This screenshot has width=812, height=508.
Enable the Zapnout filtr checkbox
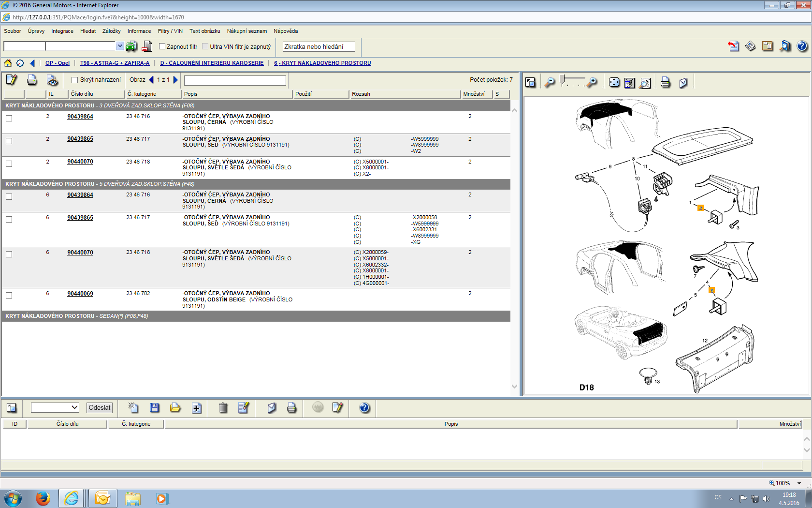[x=162, y=46]
